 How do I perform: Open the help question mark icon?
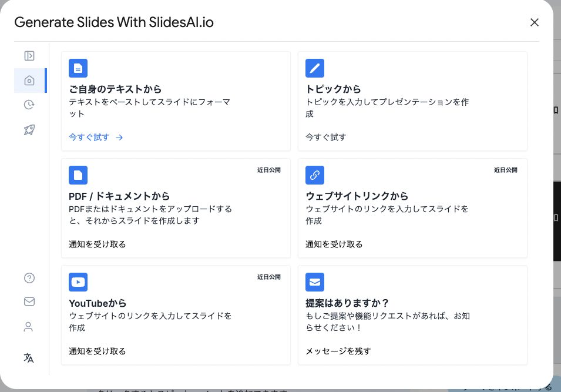(29, 278)
